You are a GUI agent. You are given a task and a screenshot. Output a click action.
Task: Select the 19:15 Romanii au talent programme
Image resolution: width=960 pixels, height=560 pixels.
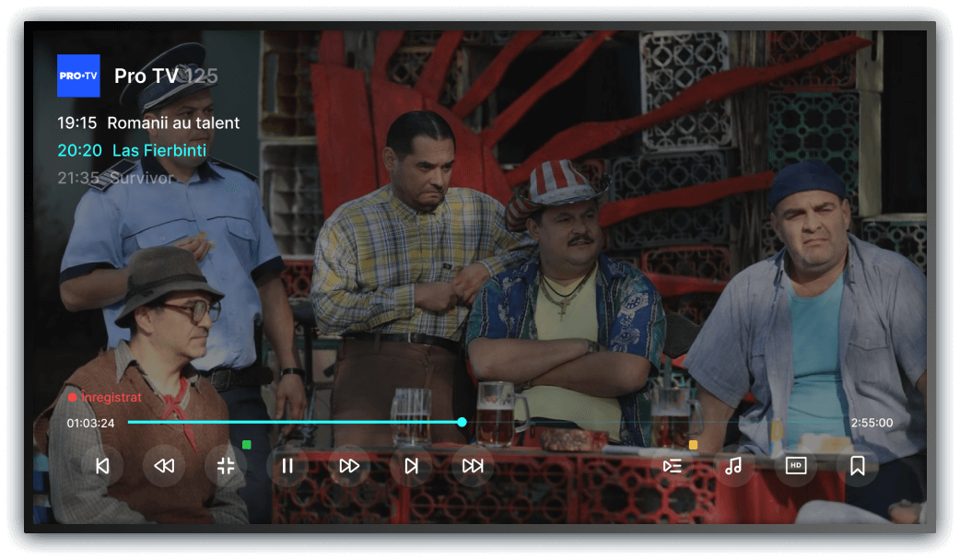[148, 123]
